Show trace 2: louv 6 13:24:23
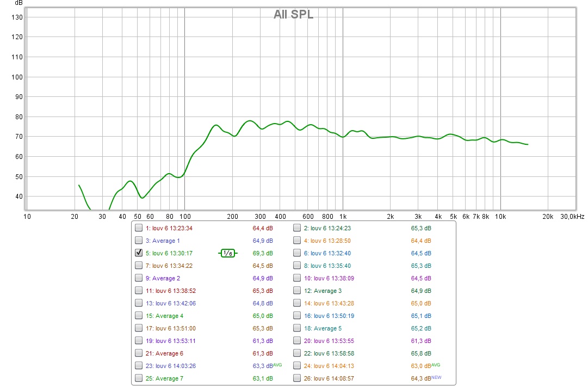588x386 pixels. (297, 228)
